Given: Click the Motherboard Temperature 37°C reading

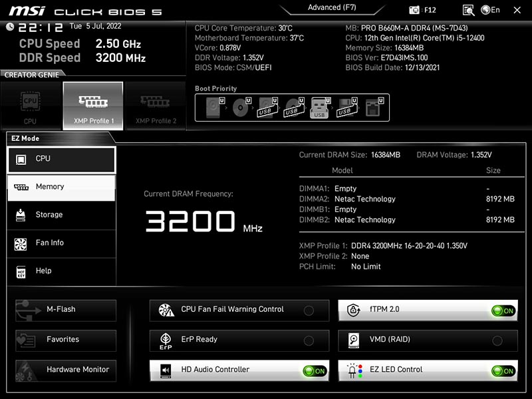Looking at the screenshot, I should click(249, 38).
